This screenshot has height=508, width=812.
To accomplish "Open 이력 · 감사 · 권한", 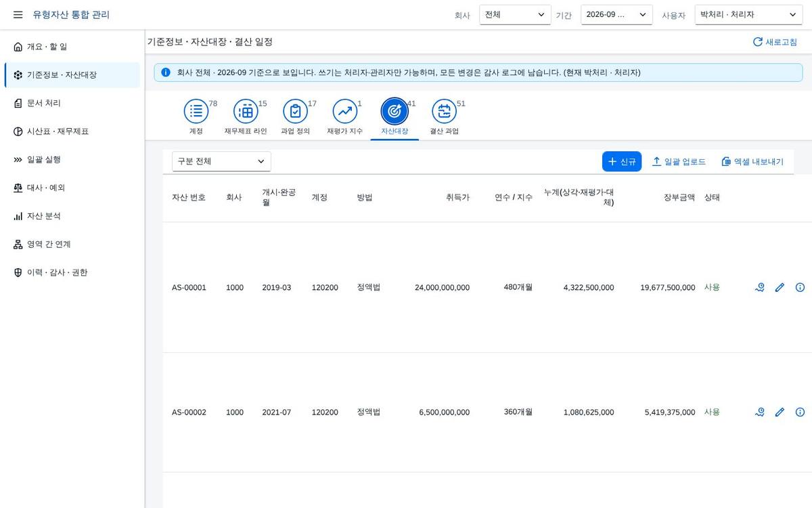I will (x=72, y=272).
